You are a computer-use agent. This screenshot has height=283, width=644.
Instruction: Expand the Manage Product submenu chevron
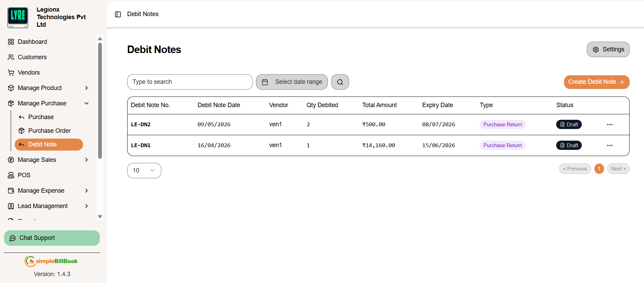(86, 88)
